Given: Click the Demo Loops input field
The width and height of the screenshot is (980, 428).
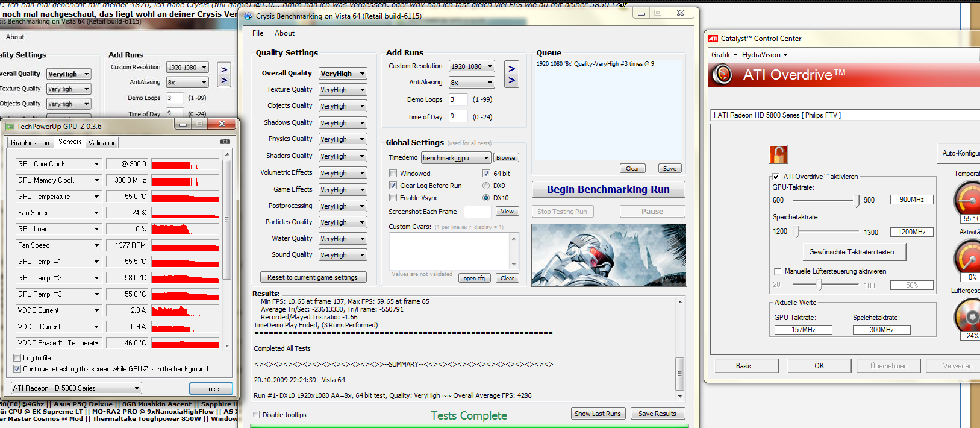Looking at the screenshot, I should click(458, 99).
